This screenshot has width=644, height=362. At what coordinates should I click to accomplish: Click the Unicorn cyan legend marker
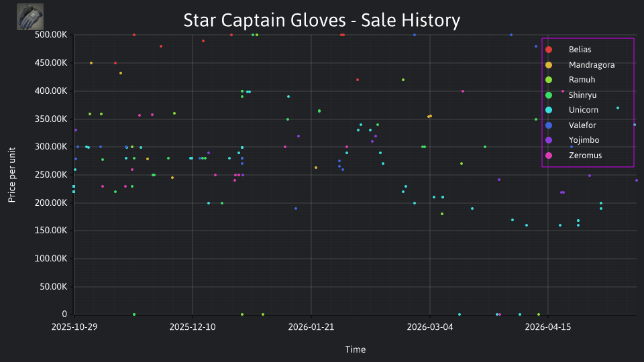549,110
